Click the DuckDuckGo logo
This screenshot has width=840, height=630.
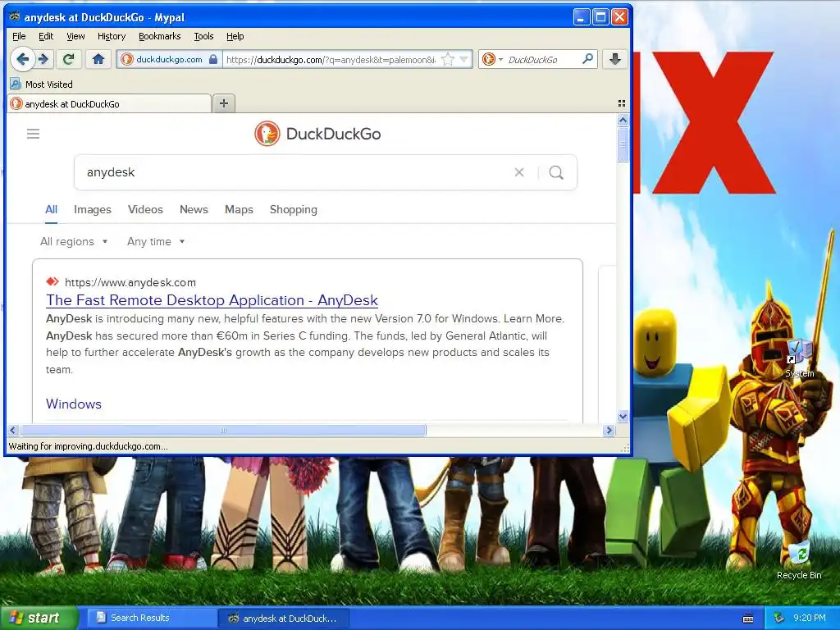pos(317,134)
